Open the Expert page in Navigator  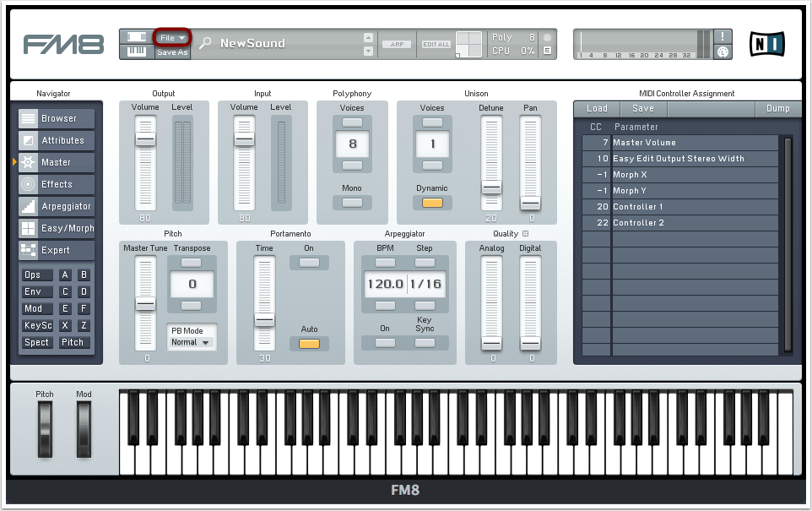tap(57, 250)
